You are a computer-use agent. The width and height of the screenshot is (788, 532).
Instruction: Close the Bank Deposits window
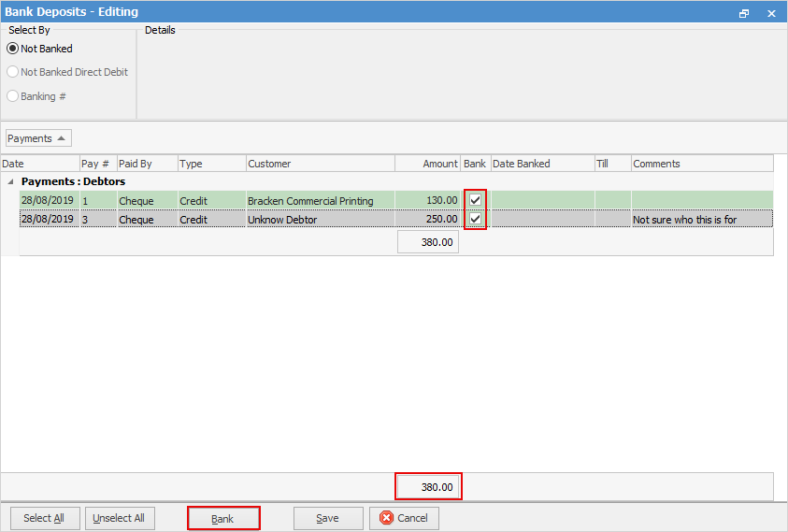771,14
